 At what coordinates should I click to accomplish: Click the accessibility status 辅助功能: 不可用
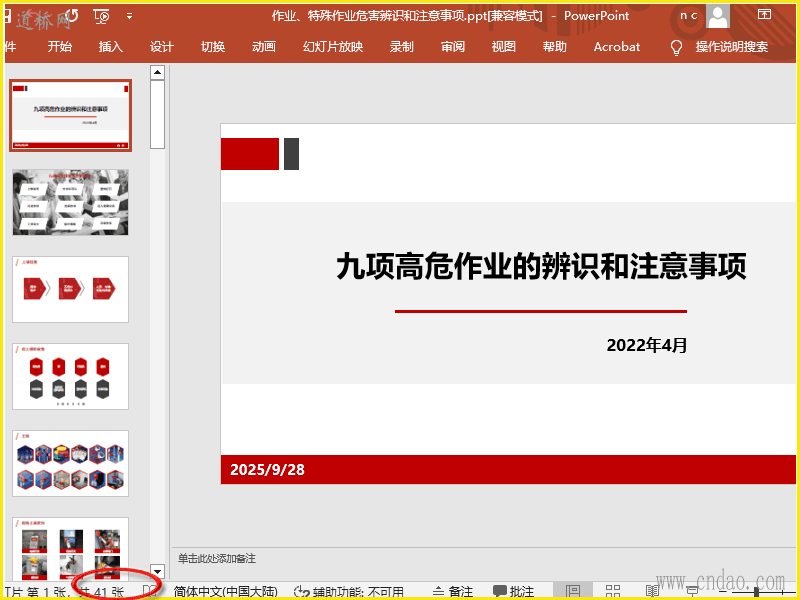coord(349,592)
